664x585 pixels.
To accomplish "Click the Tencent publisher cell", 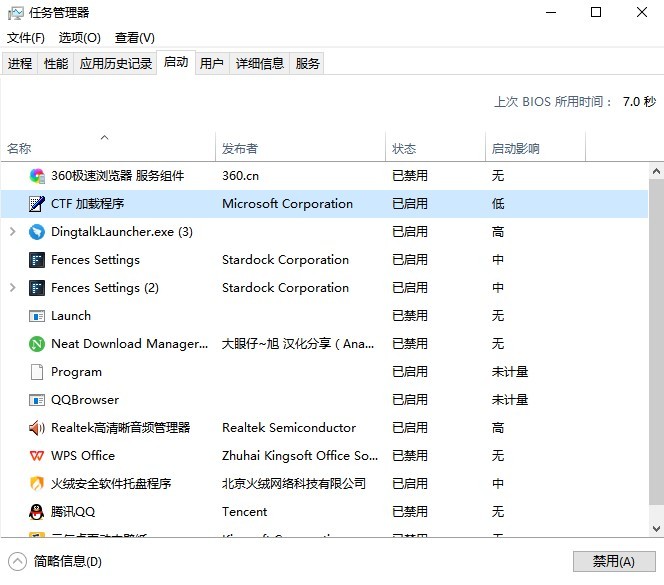I will click(245, 512).
